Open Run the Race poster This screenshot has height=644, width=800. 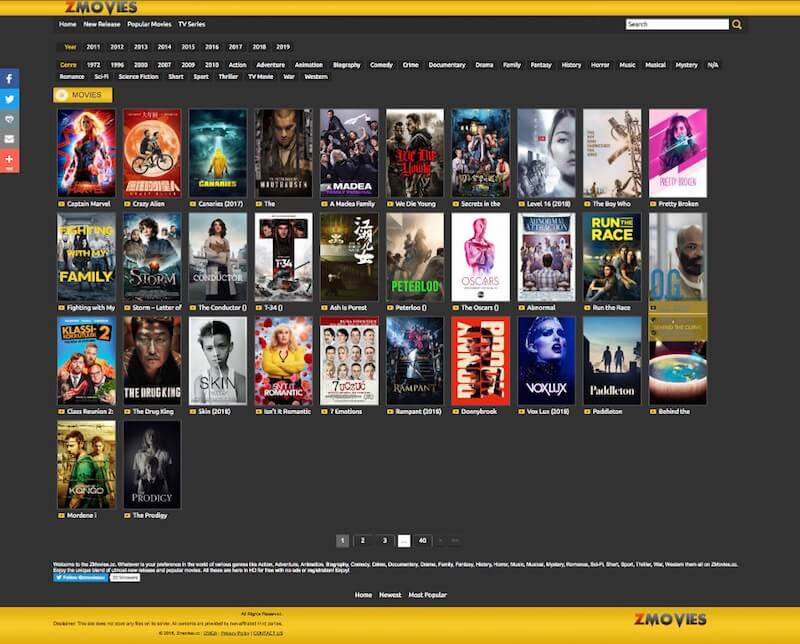pos(612,257)
